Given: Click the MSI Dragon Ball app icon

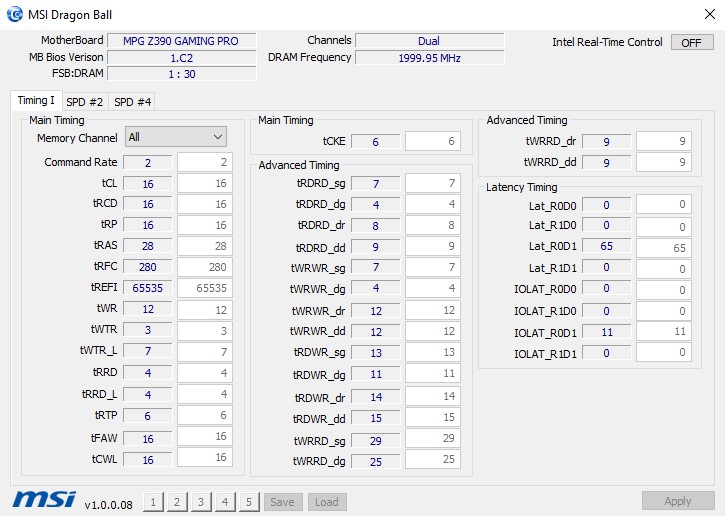Looking at the screenshot, I should 14,14.
